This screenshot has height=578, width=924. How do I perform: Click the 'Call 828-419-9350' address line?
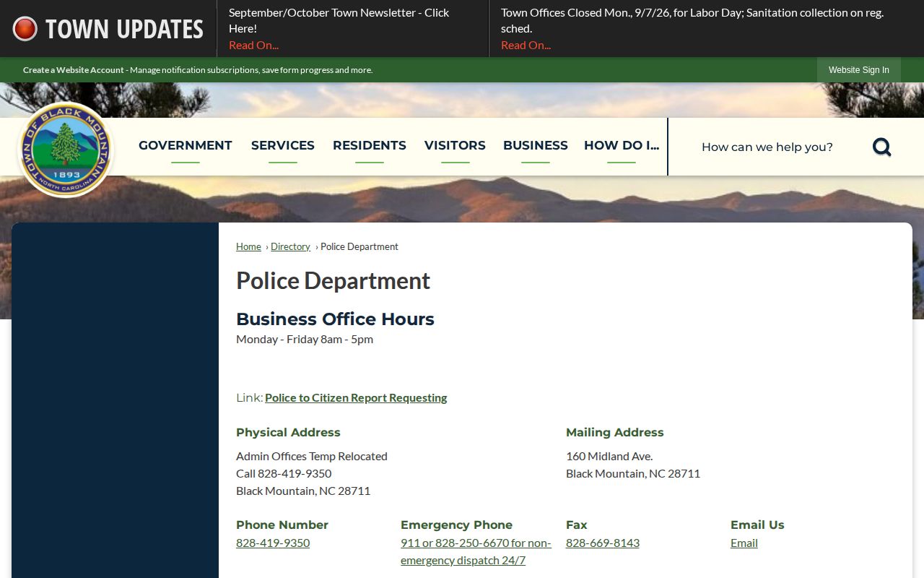pyautogui.click(x=284, y=473)
